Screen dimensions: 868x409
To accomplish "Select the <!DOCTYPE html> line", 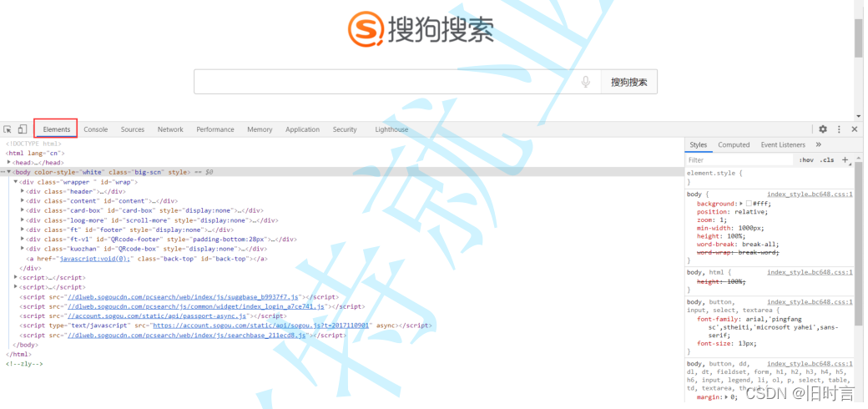I will [33, 144].
